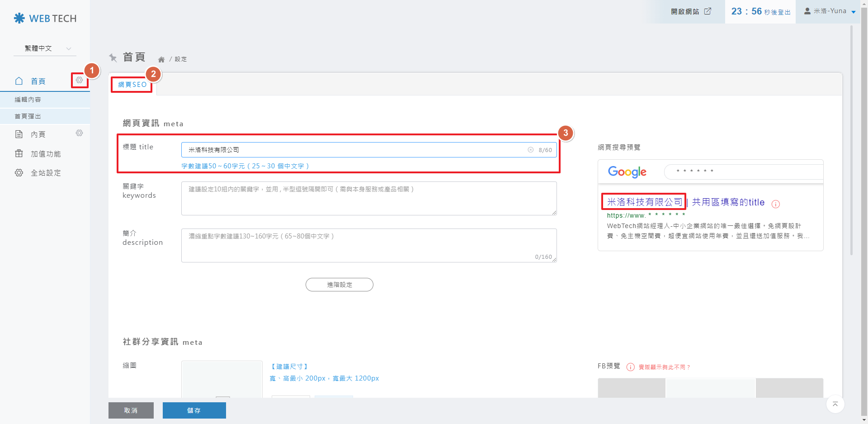This screenshot has width=868, height=424.
Task: Click the 進階設定 button
Action: tap(339, 285)
